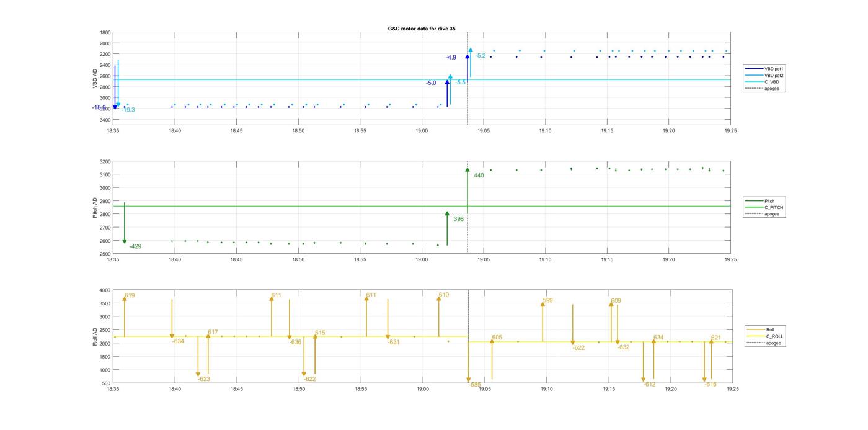Click the "615" roll data label
This screenshot has height=430, width=868.
coord(320,333)
